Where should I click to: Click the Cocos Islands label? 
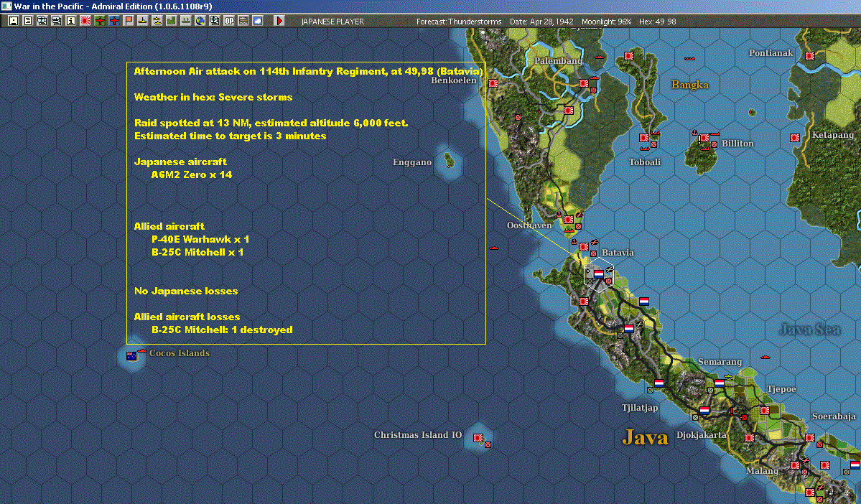click(x=180, y=353)
